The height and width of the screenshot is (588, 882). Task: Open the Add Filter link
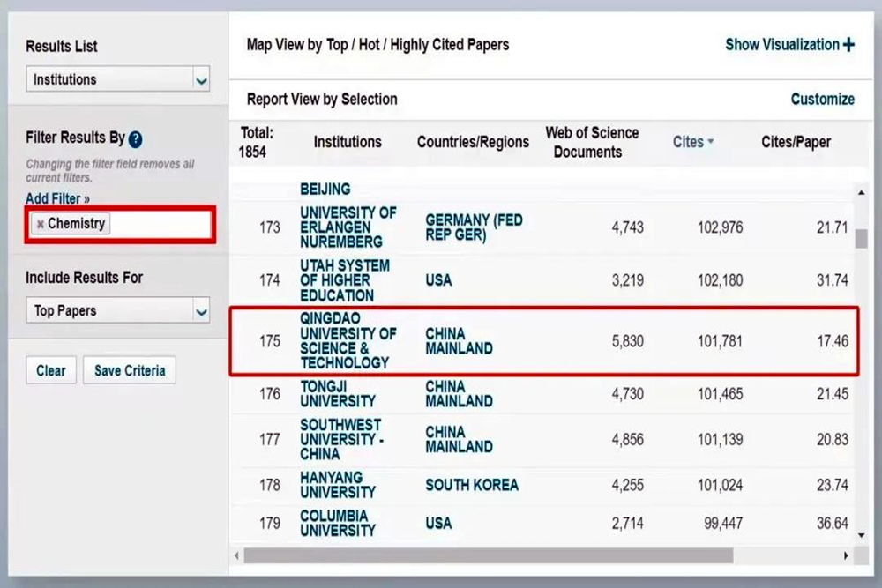tap(57, 199)
